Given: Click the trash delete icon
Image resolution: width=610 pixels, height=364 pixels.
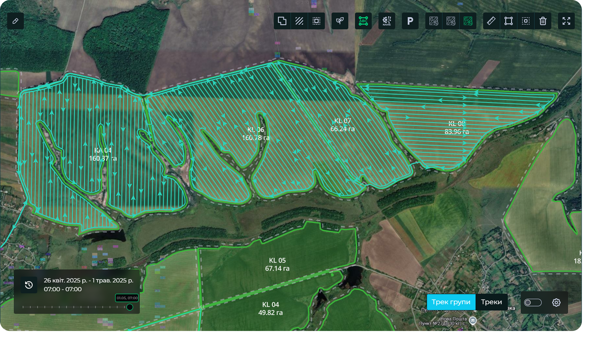Looking at the screenshot, I should [543, 21].
